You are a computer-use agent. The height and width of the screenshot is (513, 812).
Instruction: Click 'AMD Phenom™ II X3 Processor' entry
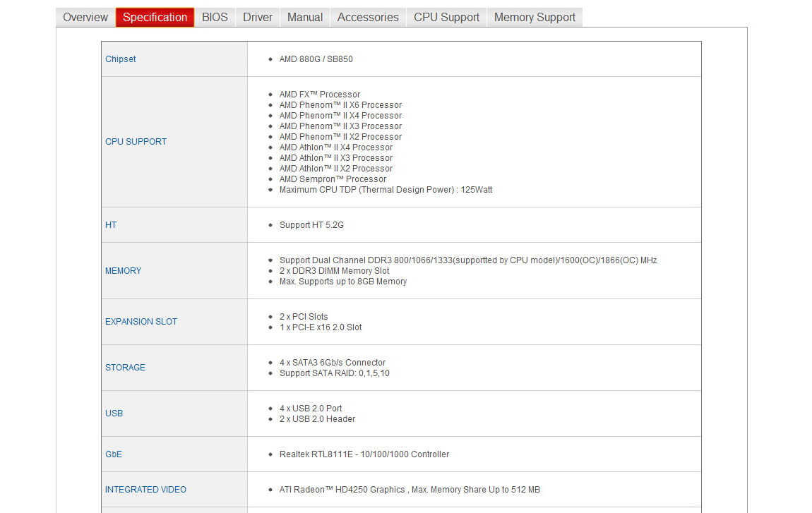click(x=340, y=126)
